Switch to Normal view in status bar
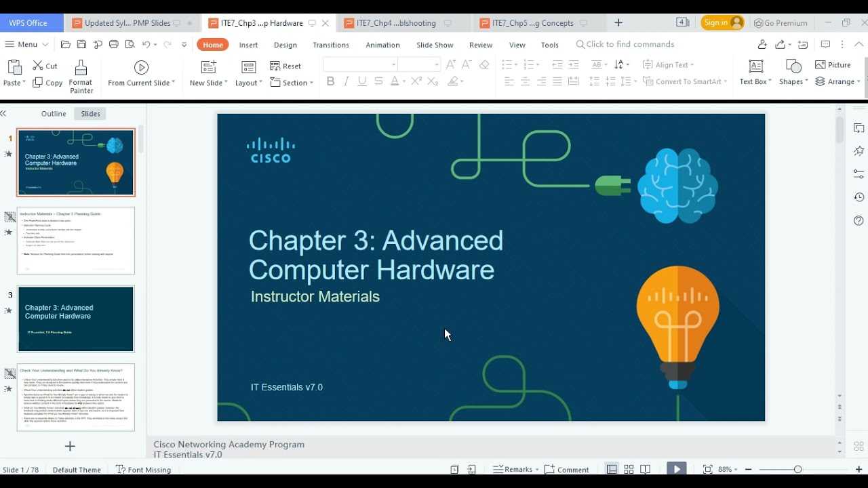868x488 pixels. point(612,469)
